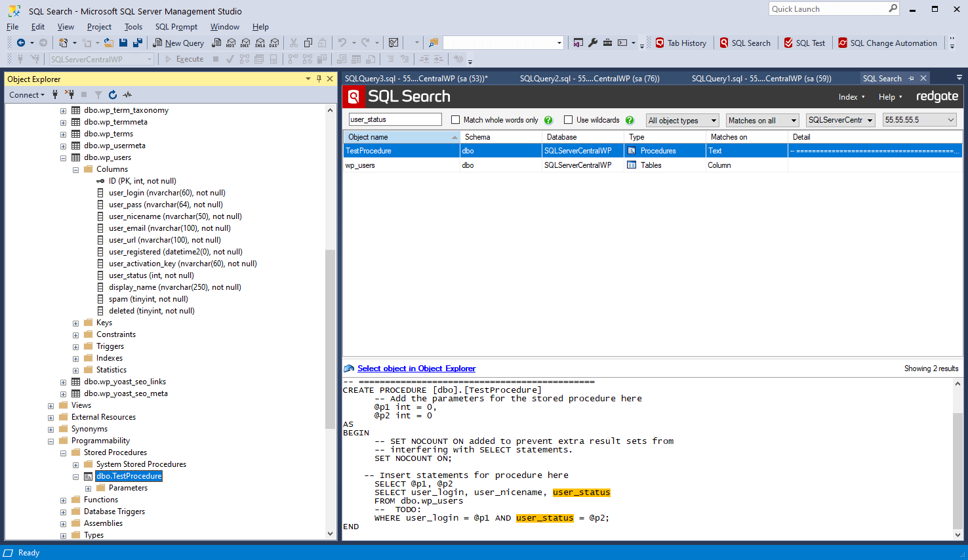Collapse the dbo.wp_users Columns node
Image resolution: width=968 pixels, height=560 pixels.
[75, 169]
